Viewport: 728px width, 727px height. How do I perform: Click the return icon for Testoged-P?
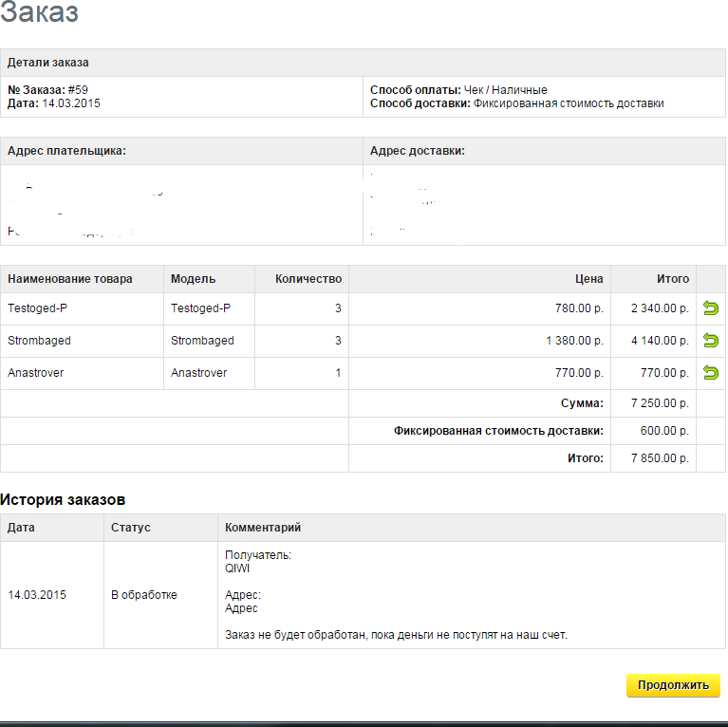click(710, 308)
